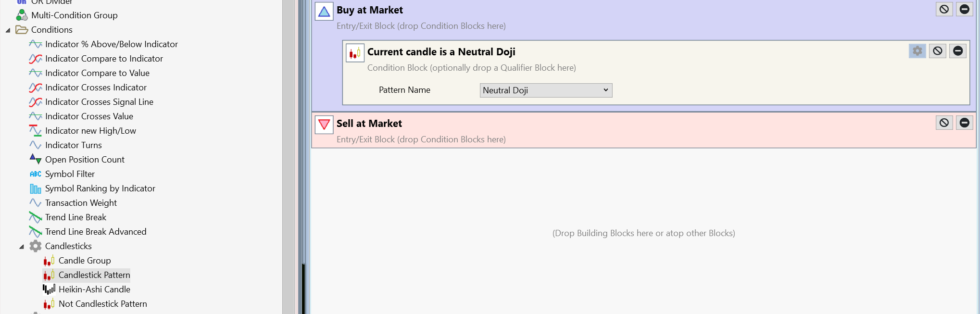This screenshot has width=980, height=314.
Task: Disable the Buy at Market block
Action: (944, 9)
